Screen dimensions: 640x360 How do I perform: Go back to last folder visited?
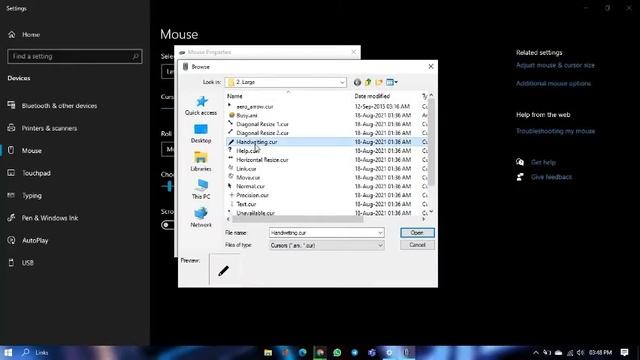(x=357, y=82)
